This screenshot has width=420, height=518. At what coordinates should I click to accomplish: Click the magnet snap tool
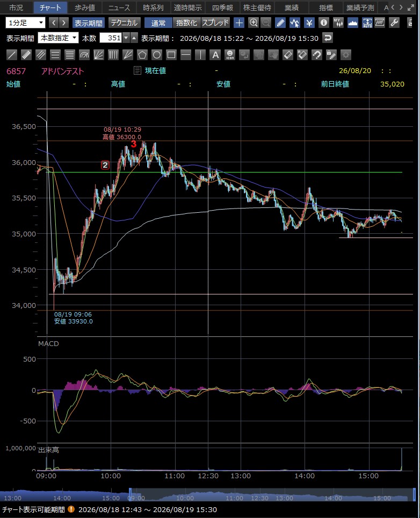[x=317, y=55]
